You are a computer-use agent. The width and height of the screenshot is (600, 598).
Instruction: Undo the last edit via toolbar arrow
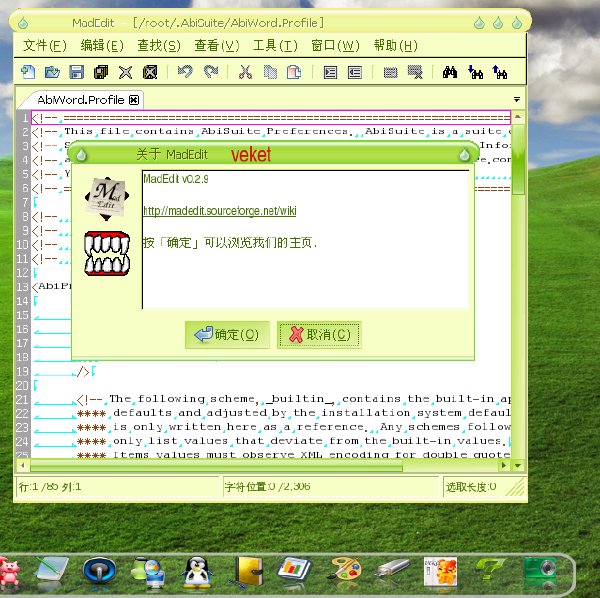pyautogui.click(x=185, y=72)
